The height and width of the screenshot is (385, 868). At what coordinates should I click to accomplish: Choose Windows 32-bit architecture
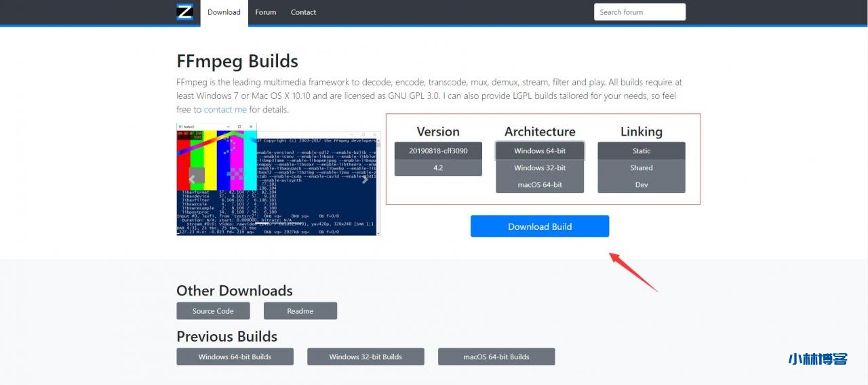tap(540, 167)
